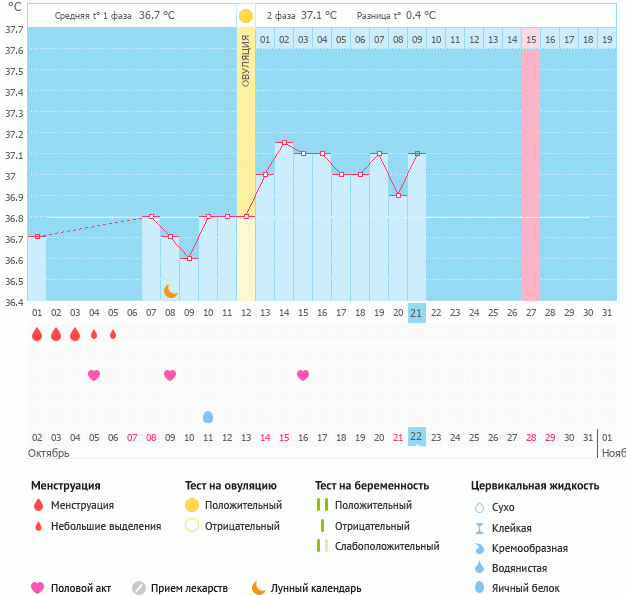This screenshot has height=595, width=626.
Task: Click the Лунный календарь moon icon in legend
Action: click(x=259, y=588)
